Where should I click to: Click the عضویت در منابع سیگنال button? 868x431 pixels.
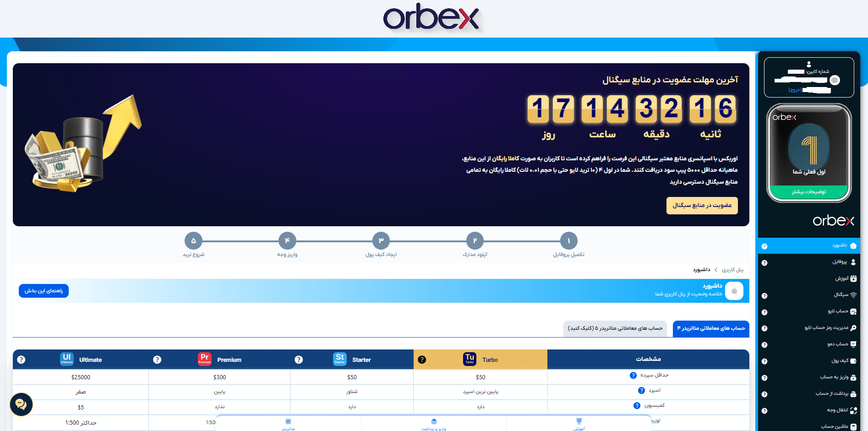click(x=702, y=206)
